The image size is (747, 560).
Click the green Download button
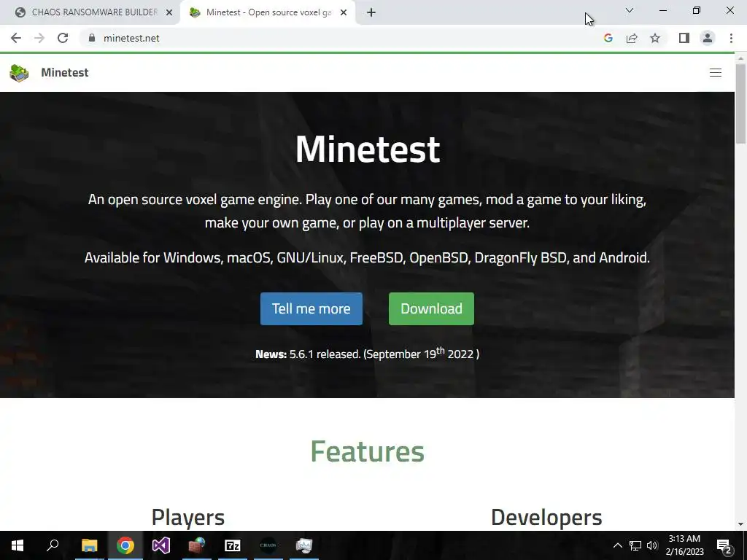(431, 308)
